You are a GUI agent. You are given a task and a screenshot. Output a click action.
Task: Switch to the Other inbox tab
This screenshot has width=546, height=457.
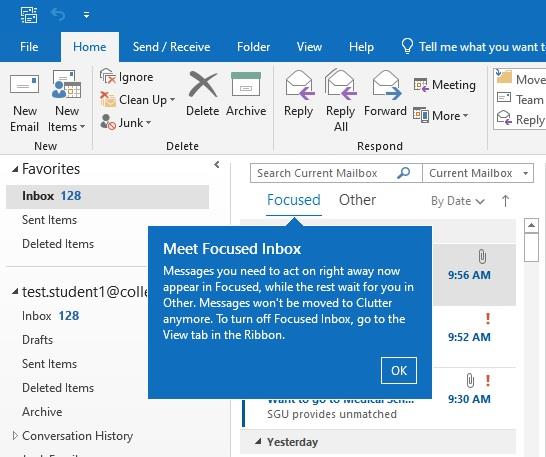[x=357, y=200]
